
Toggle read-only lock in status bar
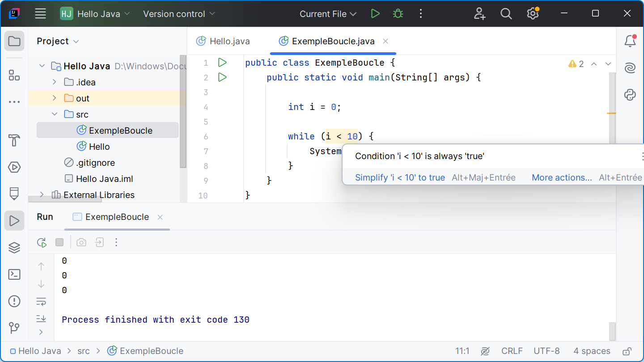pyautogui.click(x=627, y=351)
